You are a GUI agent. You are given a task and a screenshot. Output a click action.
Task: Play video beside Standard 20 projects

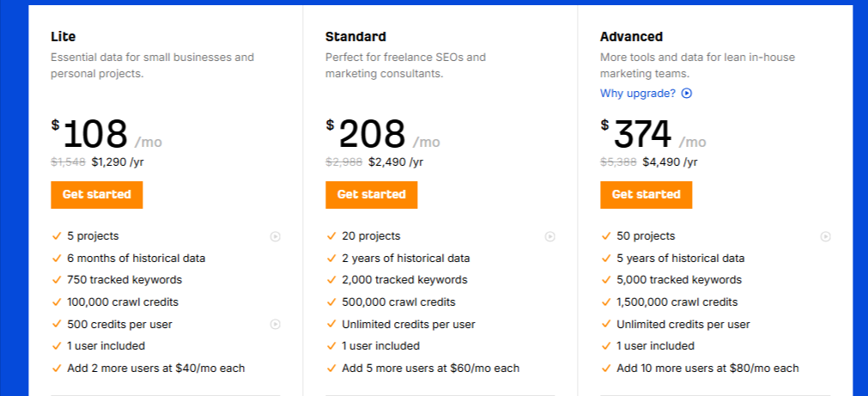click(x=549, y=237)
